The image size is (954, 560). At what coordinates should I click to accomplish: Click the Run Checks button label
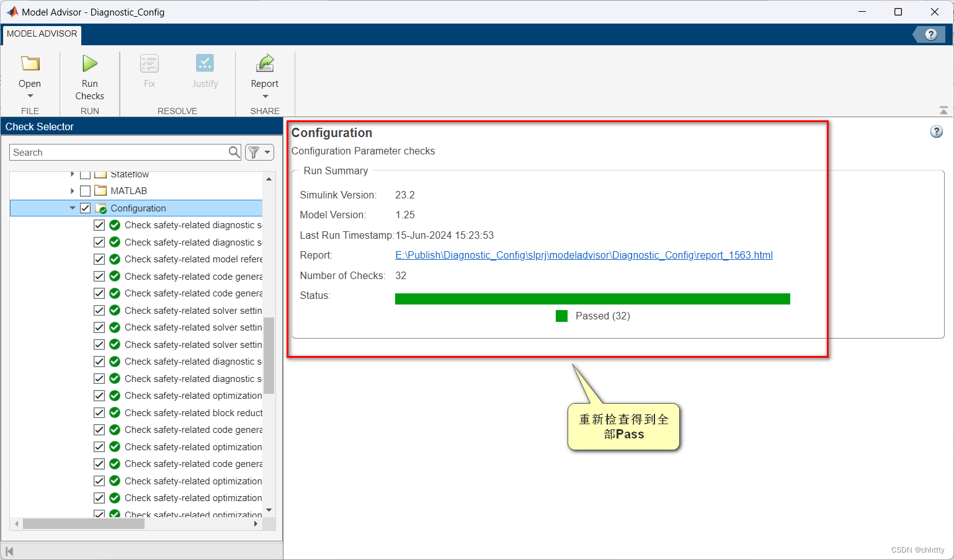[90, 90]
